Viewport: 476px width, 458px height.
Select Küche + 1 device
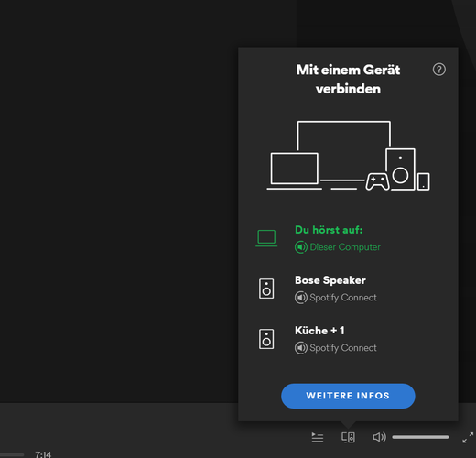348,339
